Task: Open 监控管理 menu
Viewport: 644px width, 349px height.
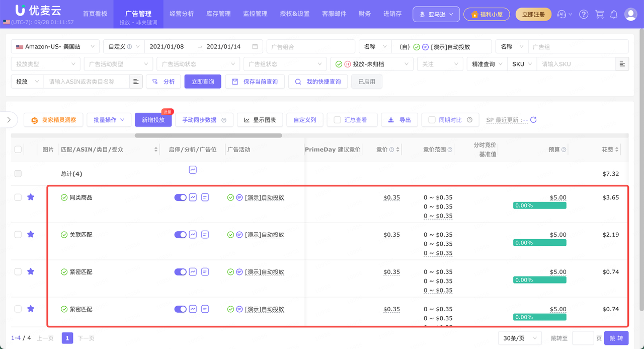Action: click(x=255, y=14)
